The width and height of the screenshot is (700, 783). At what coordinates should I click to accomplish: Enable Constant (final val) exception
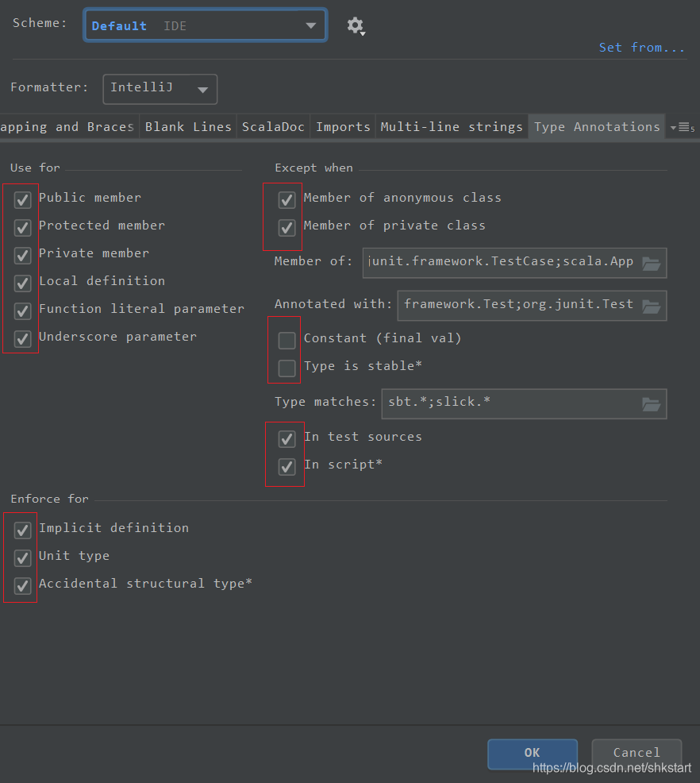click(287, 341)
